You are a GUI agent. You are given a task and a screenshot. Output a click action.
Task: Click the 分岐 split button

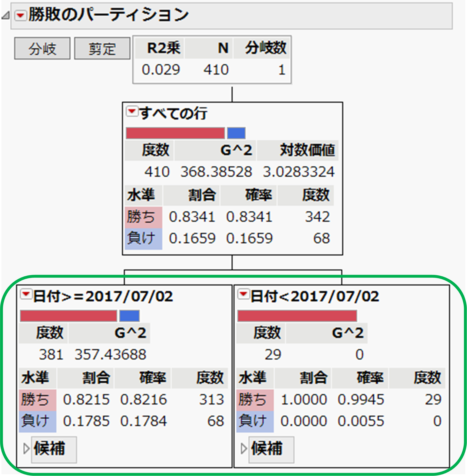(x=42, y=49)
